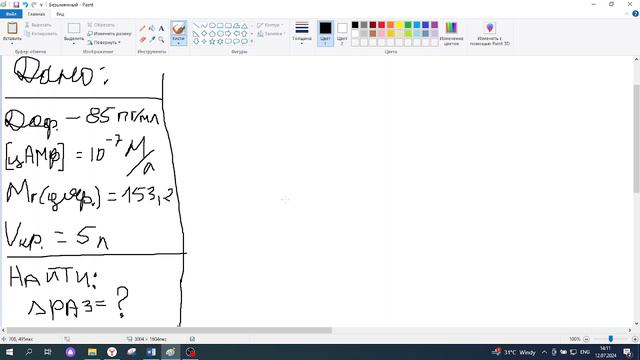Select Color 1 foreground box
Viewport: 640px width, 360px height.
[x=325, y=33]
